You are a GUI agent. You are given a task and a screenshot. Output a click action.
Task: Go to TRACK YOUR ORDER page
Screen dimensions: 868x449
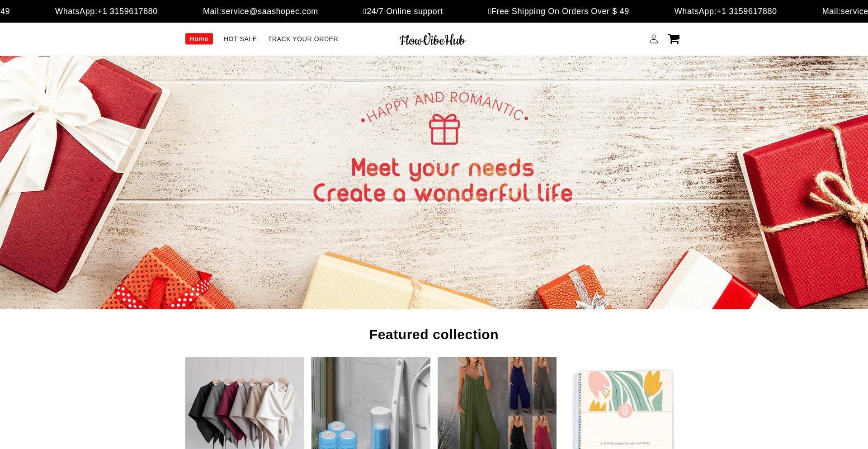click(303, 39)
